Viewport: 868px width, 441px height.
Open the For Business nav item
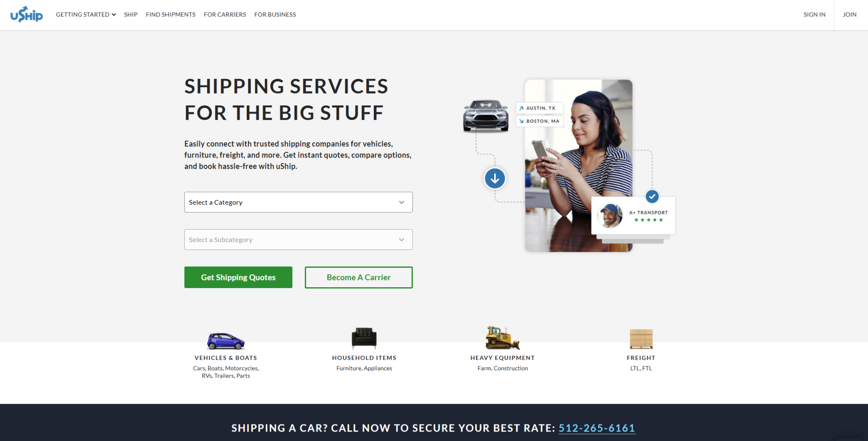tap(275, 14)
